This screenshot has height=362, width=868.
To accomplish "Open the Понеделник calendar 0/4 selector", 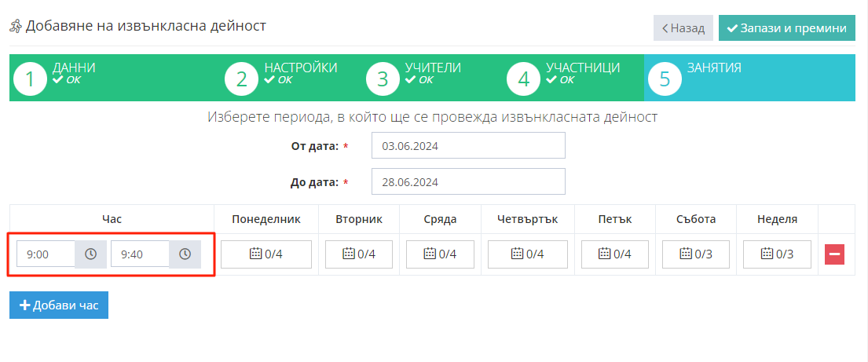I will click(266, 254).
